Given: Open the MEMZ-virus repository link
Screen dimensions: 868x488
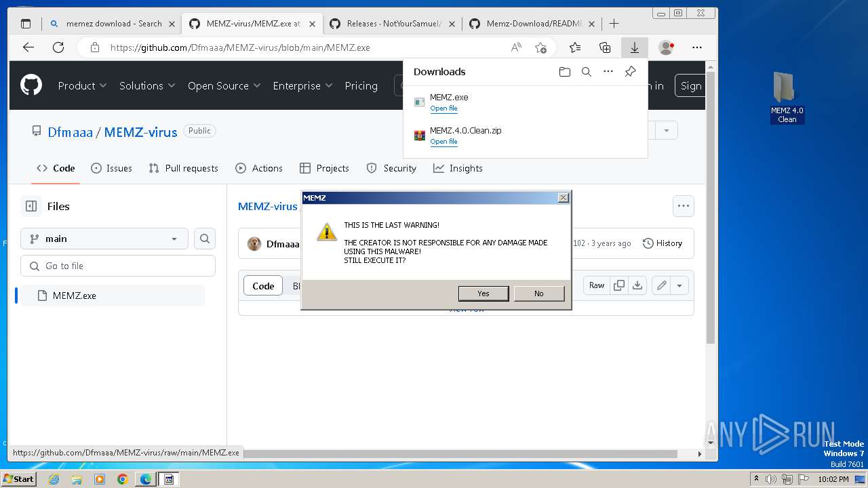Looking at the screenshot, I should 140,132.
